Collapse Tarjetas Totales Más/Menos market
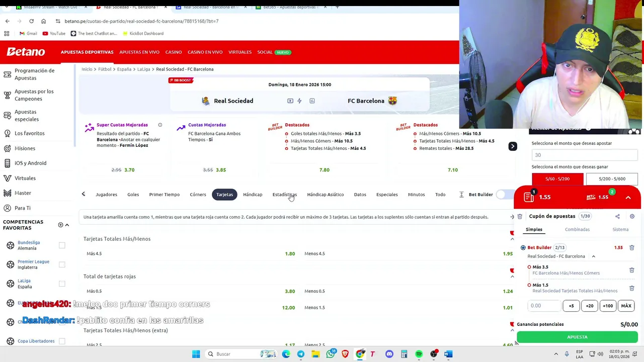The width and height of the screenshot is (644, 362). tap(512, 239)
